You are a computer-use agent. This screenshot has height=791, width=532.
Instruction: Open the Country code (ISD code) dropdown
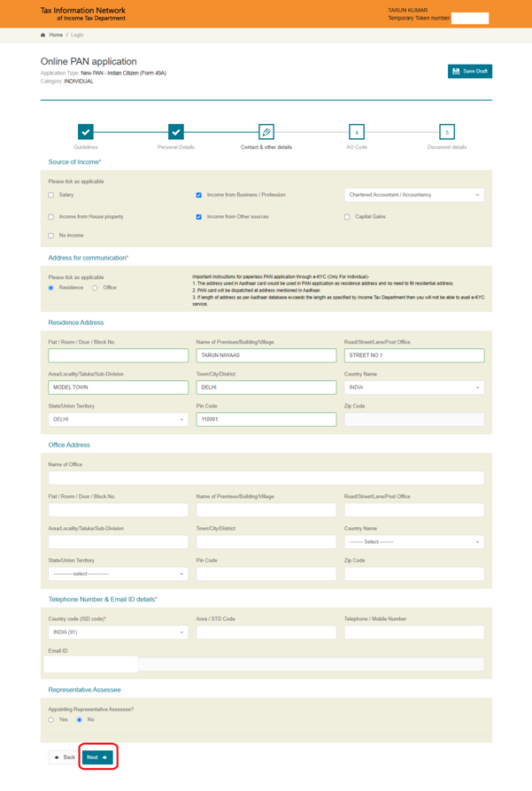tap(118, 632)
